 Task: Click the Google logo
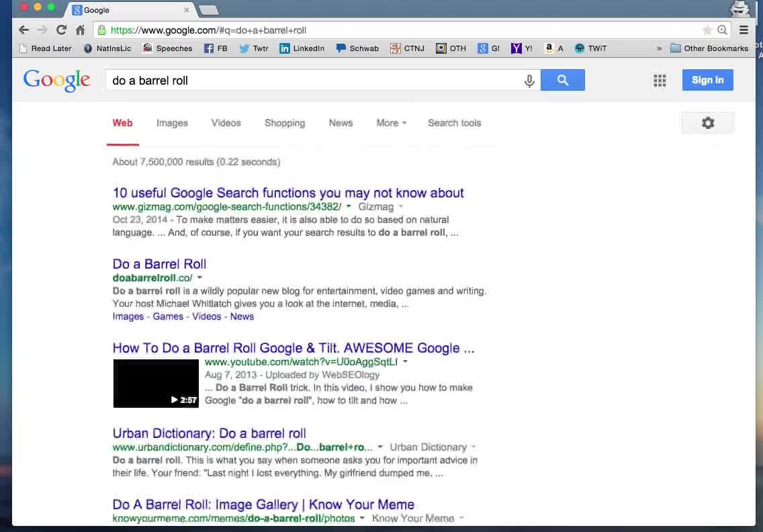56,80
